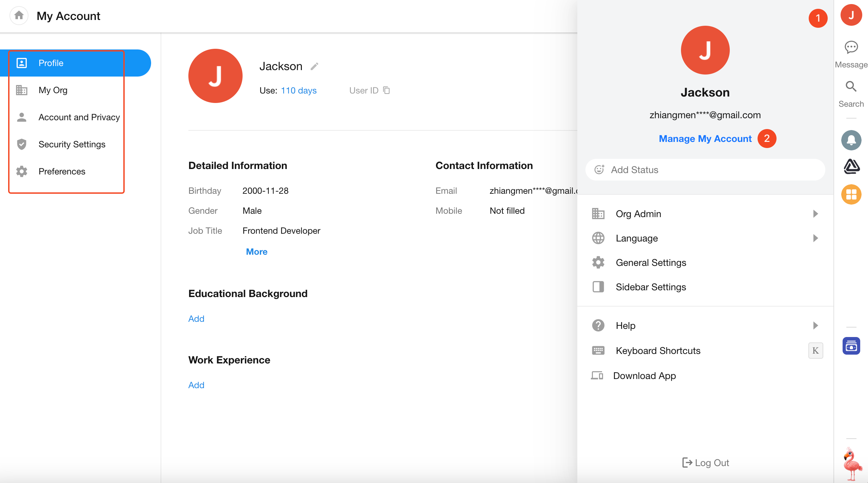Select Account and Privacy in the left menu

[79, 117]
